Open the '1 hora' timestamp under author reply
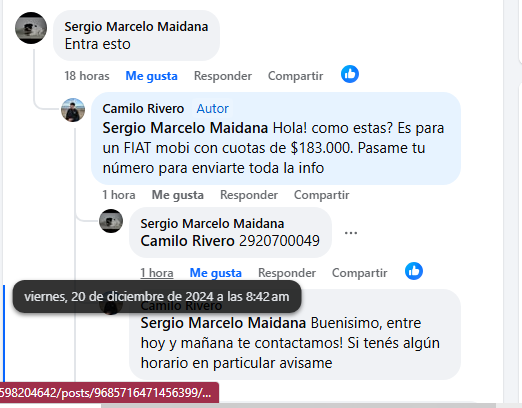 [119, 195]
